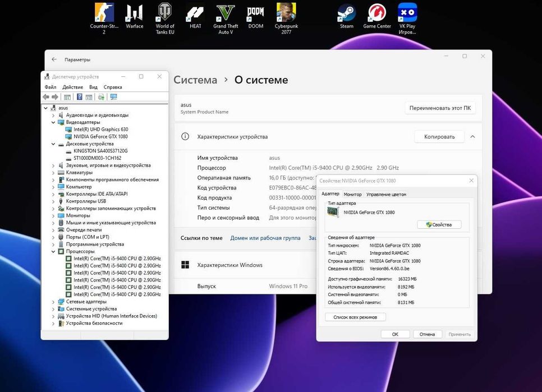Select Контроллеры IDE ATA/ATAPI item
542x392 pixels.
[x=97, y=194]
